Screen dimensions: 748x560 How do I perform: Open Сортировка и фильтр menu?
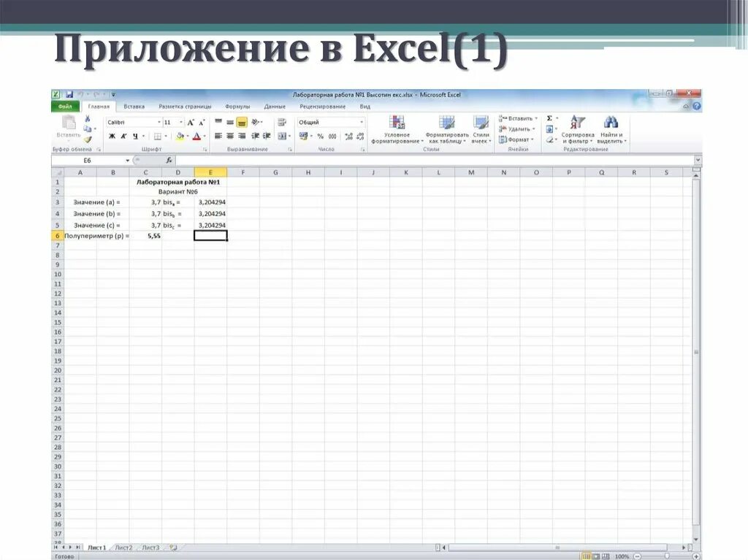coord(577,129)
